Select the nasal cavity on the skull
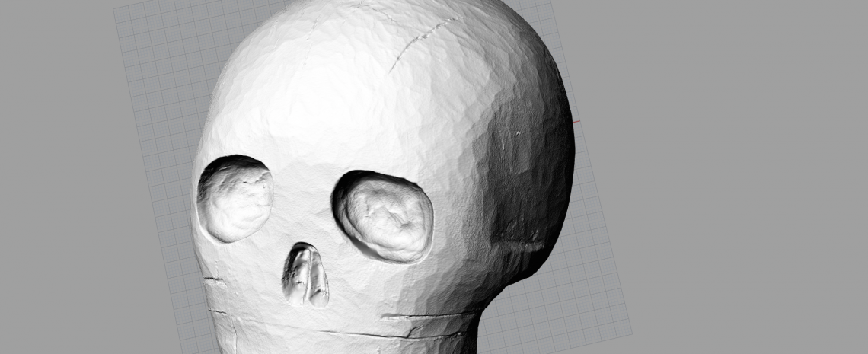868x354 pixels. [x=305, y=276]
